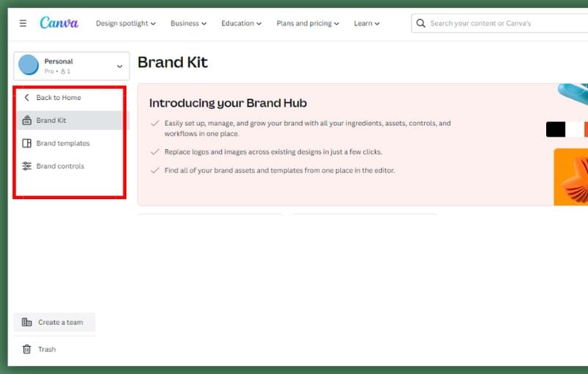Screen dimensions: 588x374
Task: Click the Brand templates layout icon
Action: click(26, 143)
